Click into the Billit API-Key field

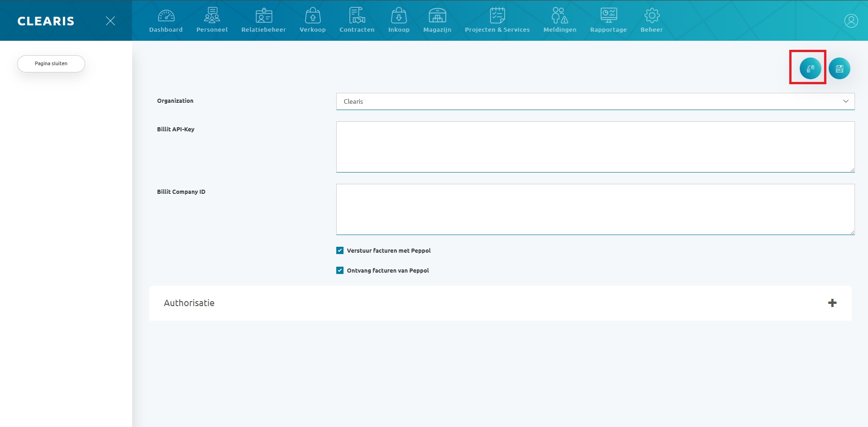pyautogui.click(x=595, y=147)
